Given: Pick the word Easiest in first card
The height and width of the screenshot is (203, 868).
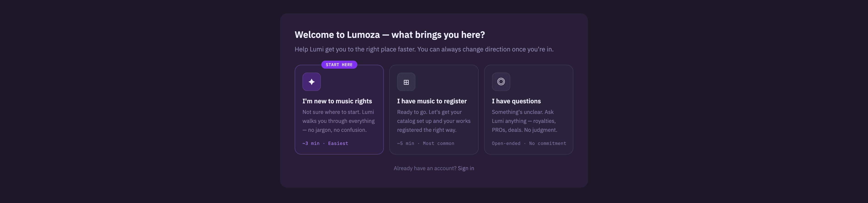Looking at the screenshot, I should [x=338, y=143].
